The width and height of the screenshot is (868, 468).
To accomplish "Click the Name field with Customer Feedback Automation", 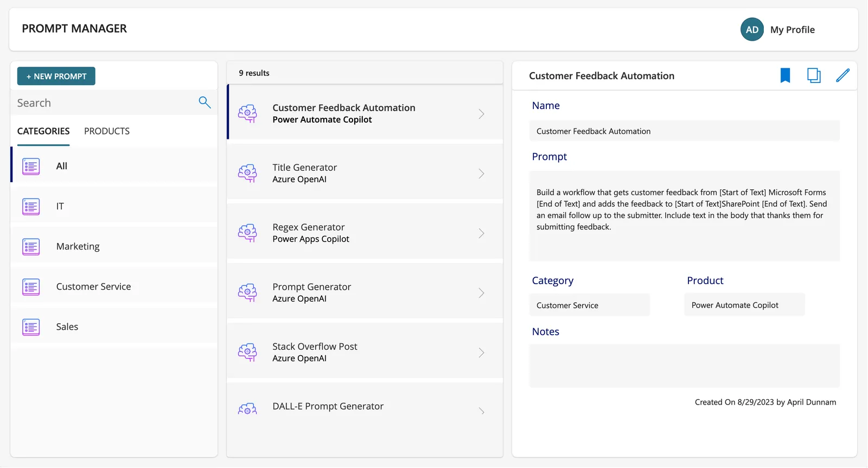I will click(685, 131).
